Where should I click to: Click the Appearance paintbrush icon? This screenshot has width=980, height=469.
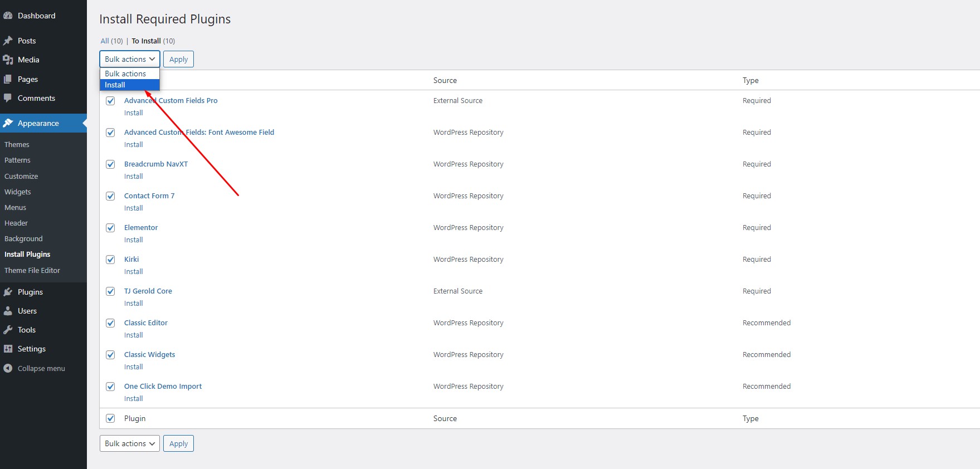coord(8,123)
